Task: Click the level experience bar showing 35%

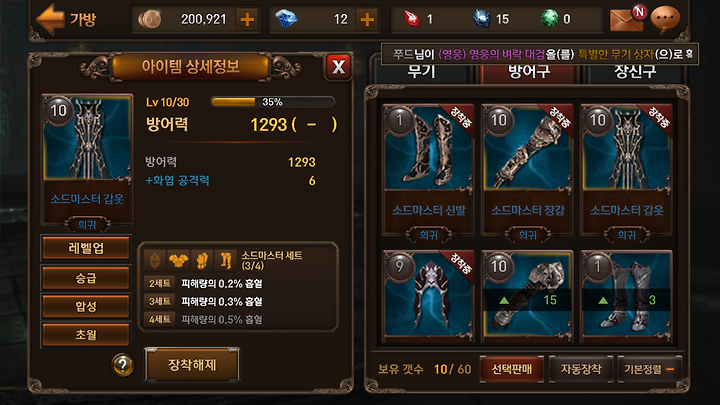Action: point(273,101)
